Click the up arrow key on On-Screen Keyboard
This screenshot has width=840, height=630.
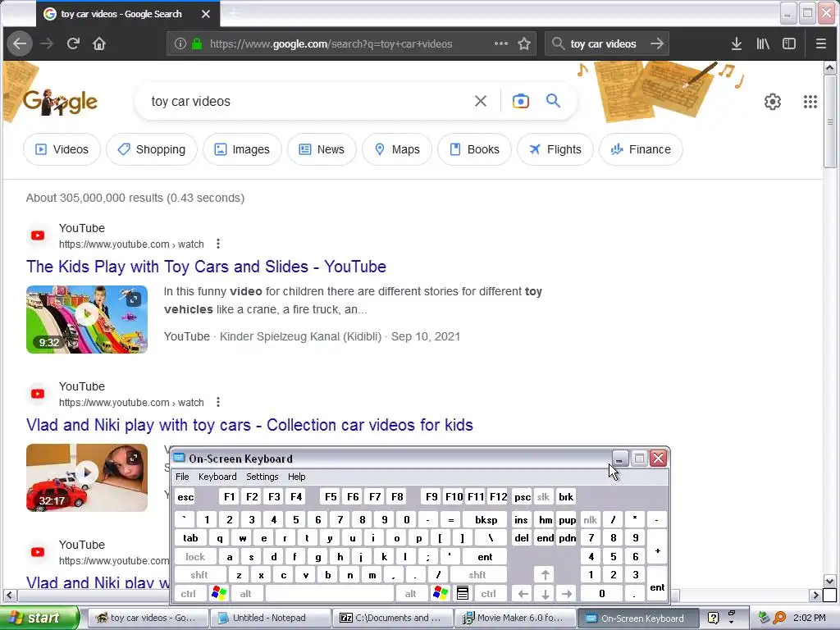(x=545, y=575)
